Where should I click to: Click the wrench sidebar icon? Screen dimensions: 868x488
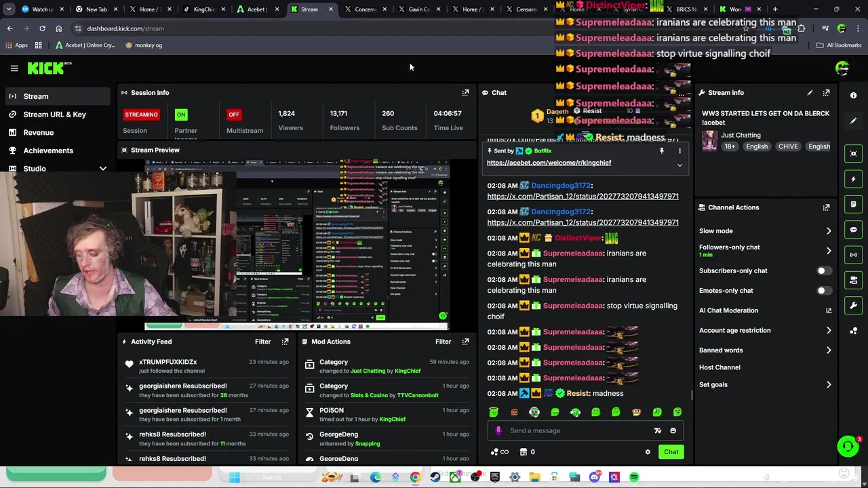(854, 305)
